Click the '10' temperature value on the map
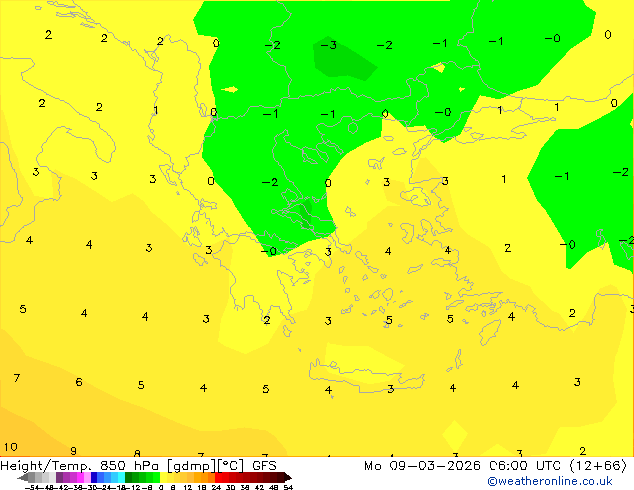The height and width of the screenshot is (490, 634). coord(11,447)
